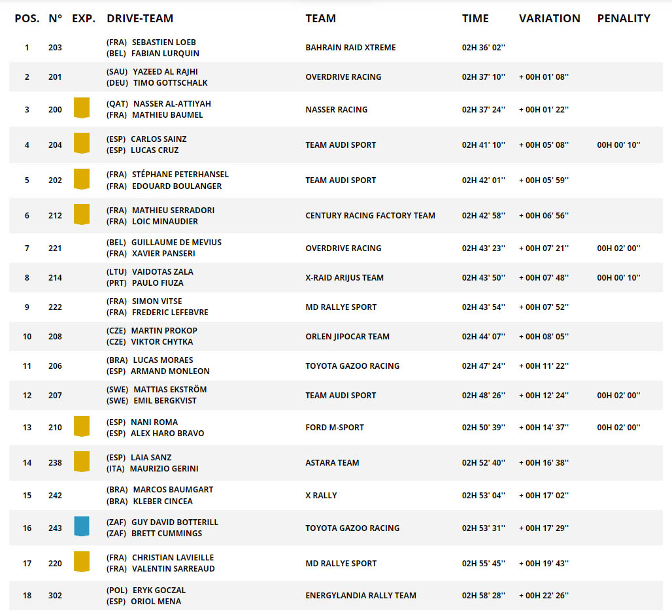
Task: Click the yellow badge beside Laia Sanz
Action: pos(81,462)
